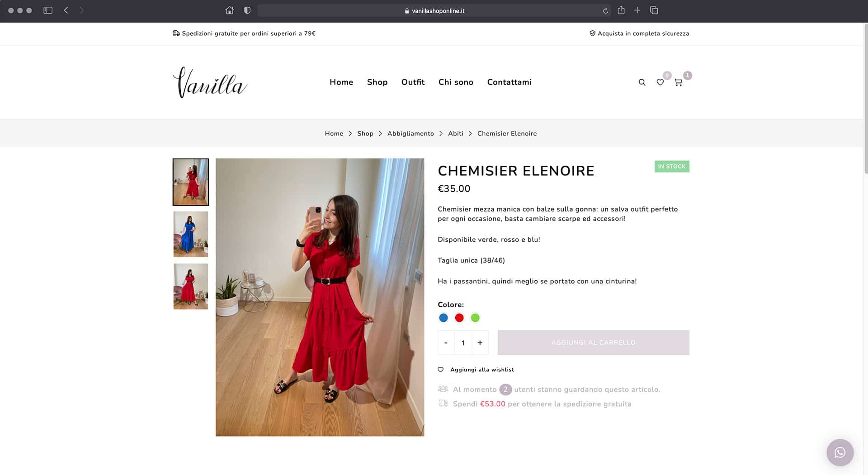This screenshot has height=475, width=868.
Task: Select the blue color swatch
Action: [443, 318]
